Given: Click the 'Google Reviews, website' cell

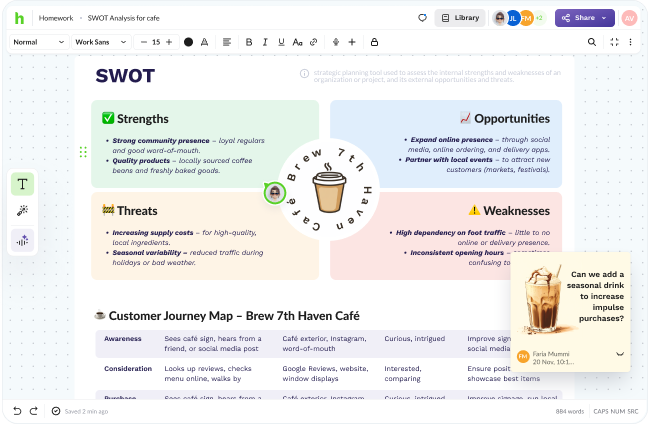Looking at the screenshot, I should 325,373.
